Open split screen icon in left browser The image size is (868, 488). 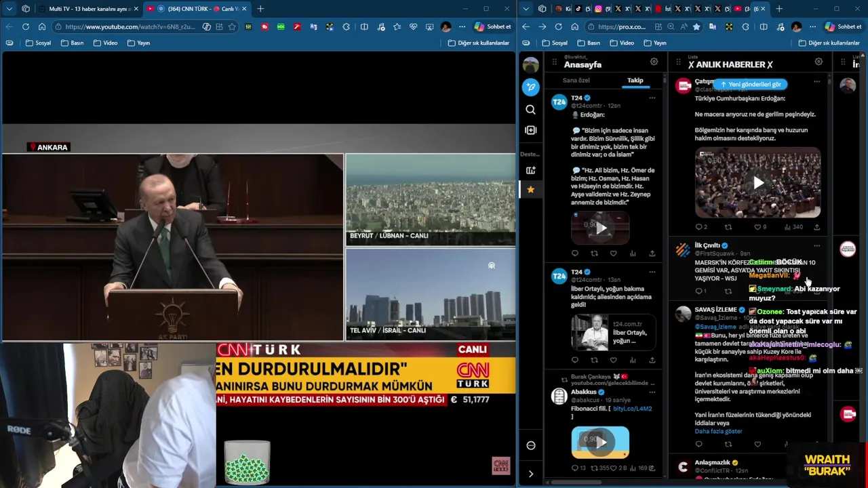click(x=364, y=26)
